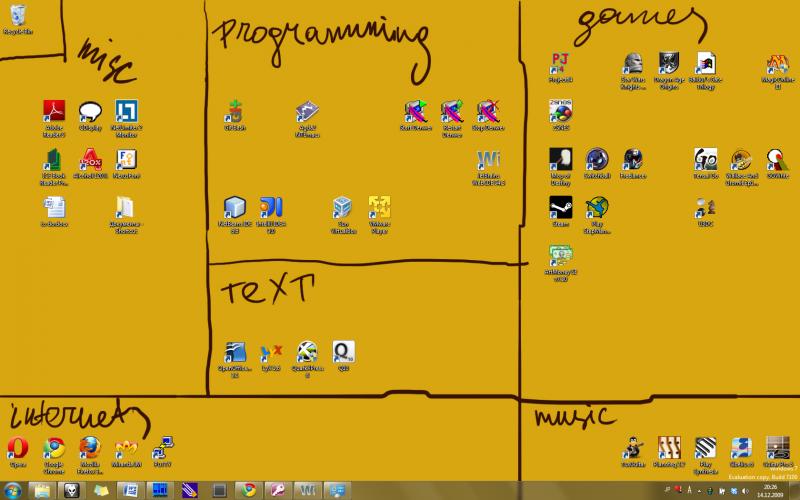Screen dimensions: 800x500
Task: Open the Google Chrome desktop shortcut
Action: point(54,448)
